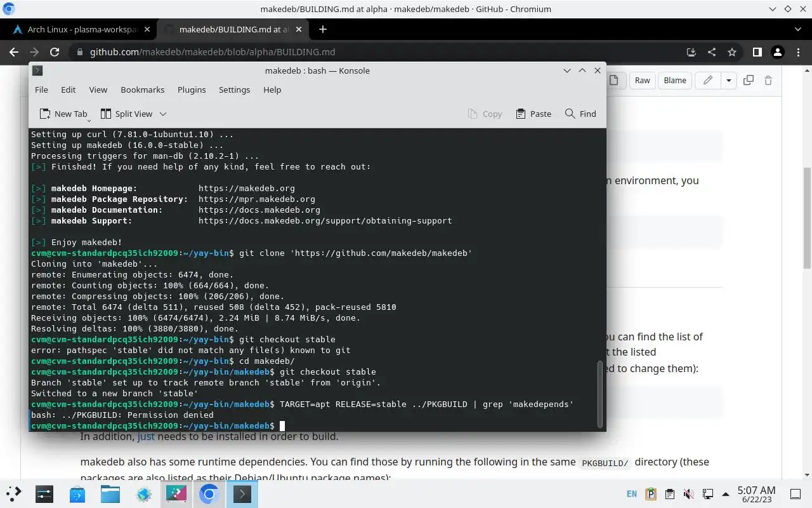This screenshot has width=812, height=508.
Task: Go back in Chromium
Action: point(14,52)
